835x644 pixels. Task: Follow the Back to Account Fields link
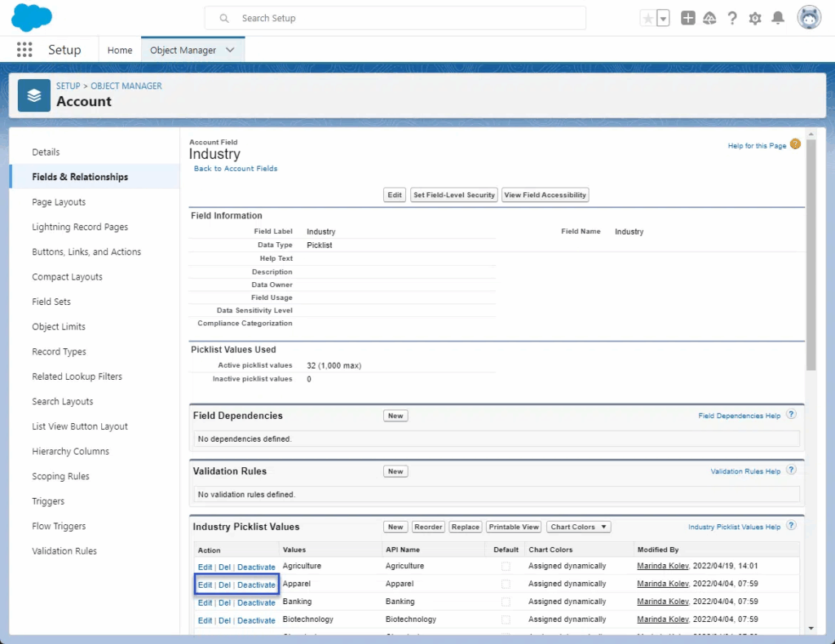236,169
